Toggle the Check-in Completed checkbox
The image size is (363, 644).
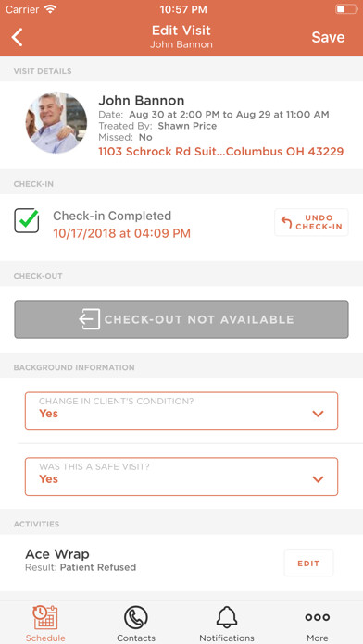click(27, 220)
